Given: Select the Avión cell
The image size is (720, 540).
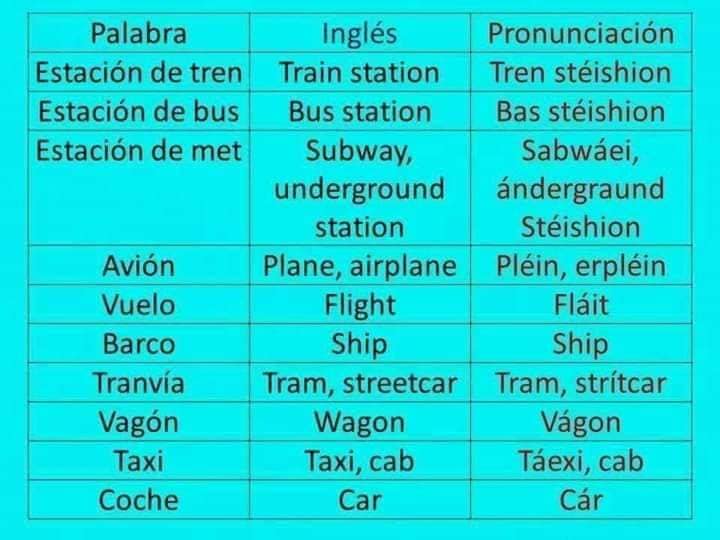Looking at the screenshot, I should pos(139,265).
